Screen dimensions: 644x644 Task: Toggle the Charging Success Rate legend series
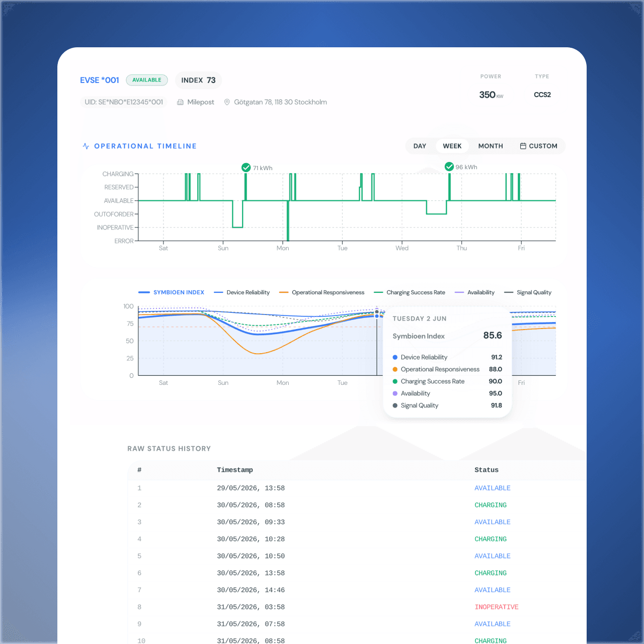click(410, 292)
